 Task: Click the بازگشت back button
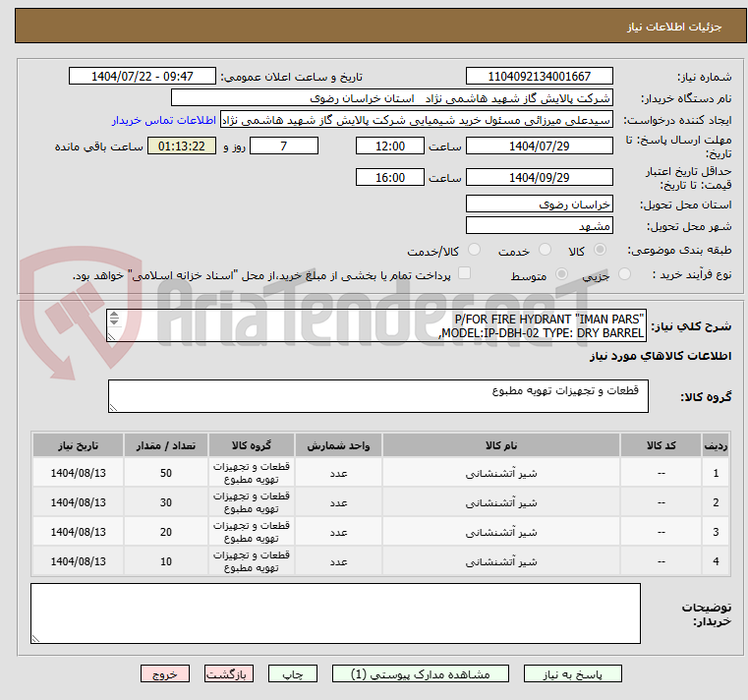[x=229, y=674]
